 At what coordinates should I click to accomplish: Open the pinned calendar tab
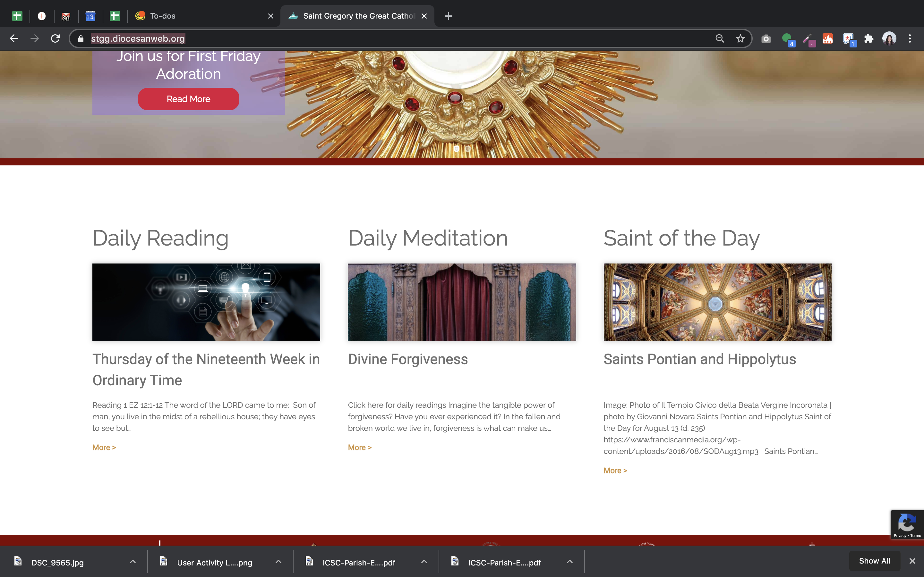(x=90, y=16)
